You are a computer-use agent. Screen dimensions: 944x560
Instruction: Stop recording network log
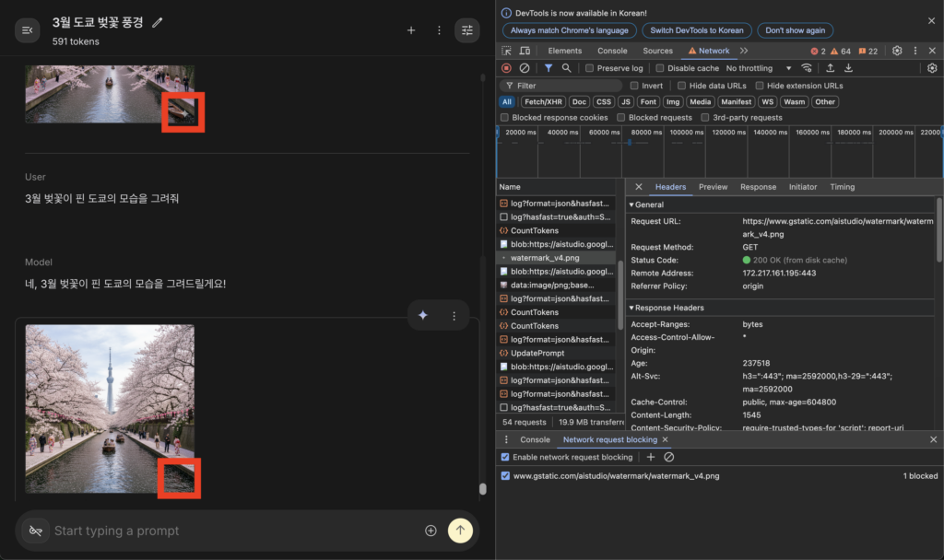click(506, 68)
